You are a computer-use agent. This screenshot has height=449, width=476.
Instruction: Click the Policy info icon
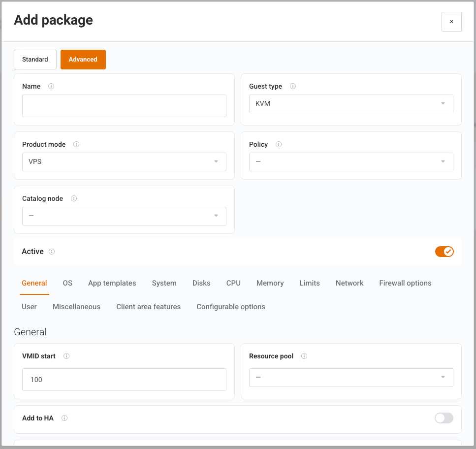point(279,144)
